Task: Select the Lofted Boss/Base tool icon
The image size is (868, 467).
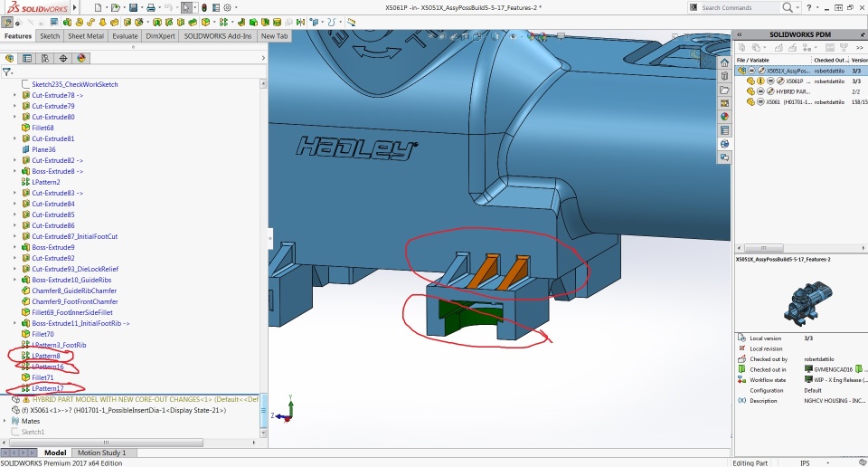Action: [x=102, y=22]
